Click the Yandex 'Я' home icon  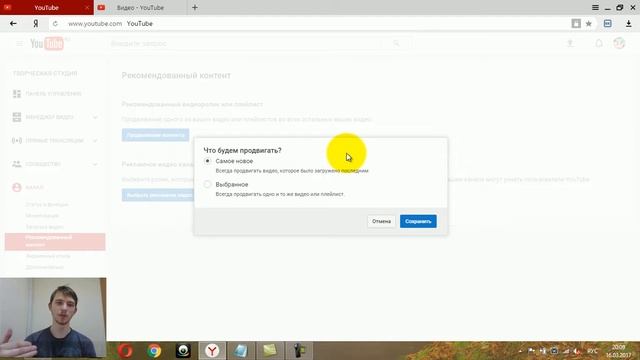(x=36, y=24)
